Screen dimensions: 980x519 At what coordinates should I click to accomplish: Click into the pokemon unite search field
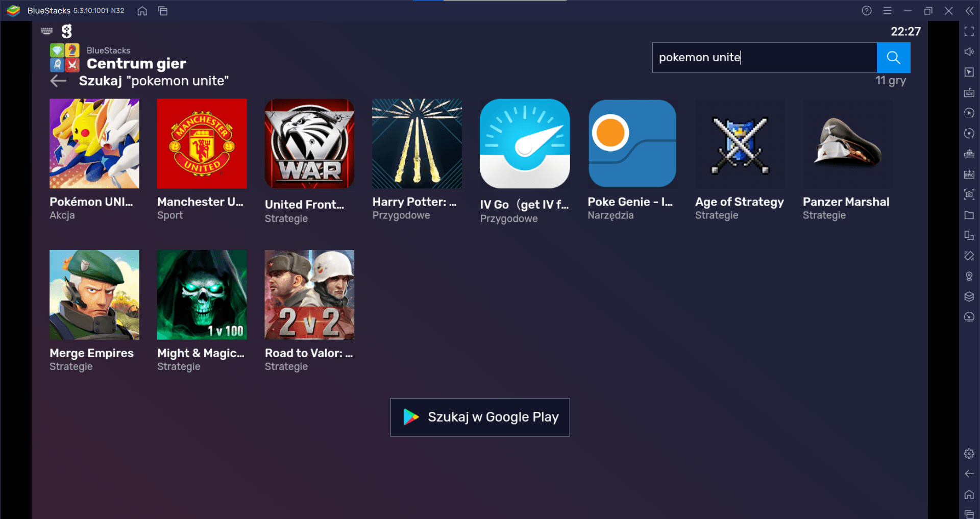(764, 58)
